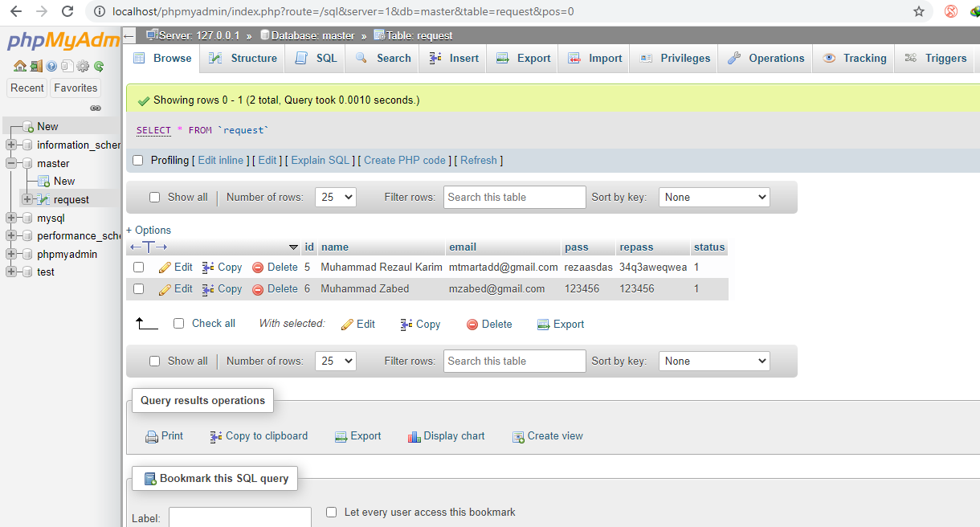Viewport: 980px width, 527px height.
Task: Open the Operations tab
Action: click(x=766, y=58)
